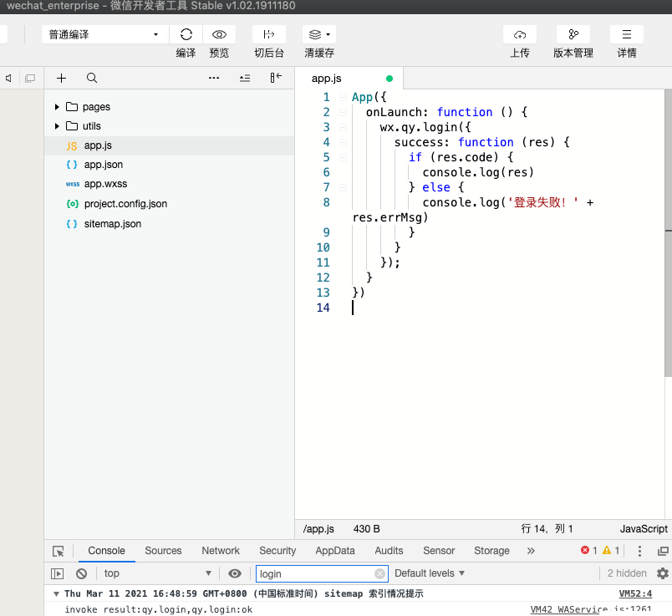
Task: Click the 行 14, 列 1 cursor position
Action: coord(547,529)
